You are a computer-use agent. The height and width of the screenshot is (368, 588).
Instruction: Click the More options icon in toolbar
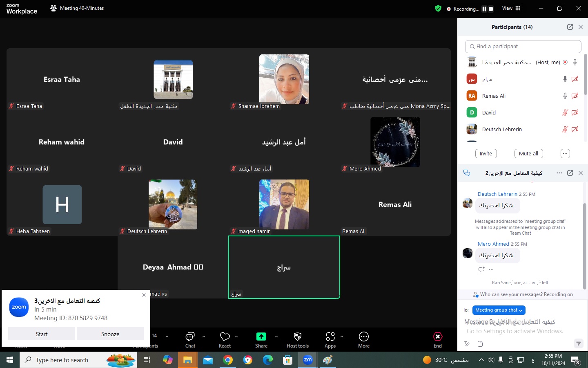[363, 337]
